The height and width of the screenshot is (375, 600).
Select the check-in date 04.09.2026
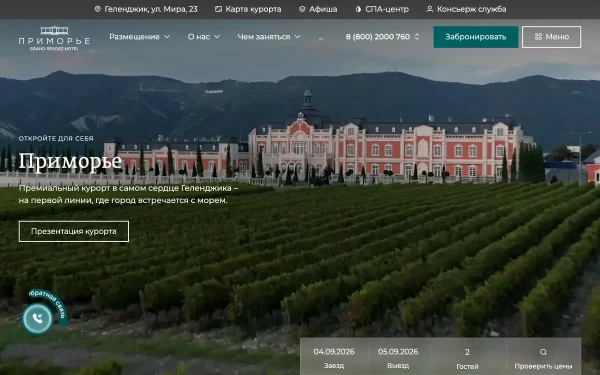click(x=334, y=358)
